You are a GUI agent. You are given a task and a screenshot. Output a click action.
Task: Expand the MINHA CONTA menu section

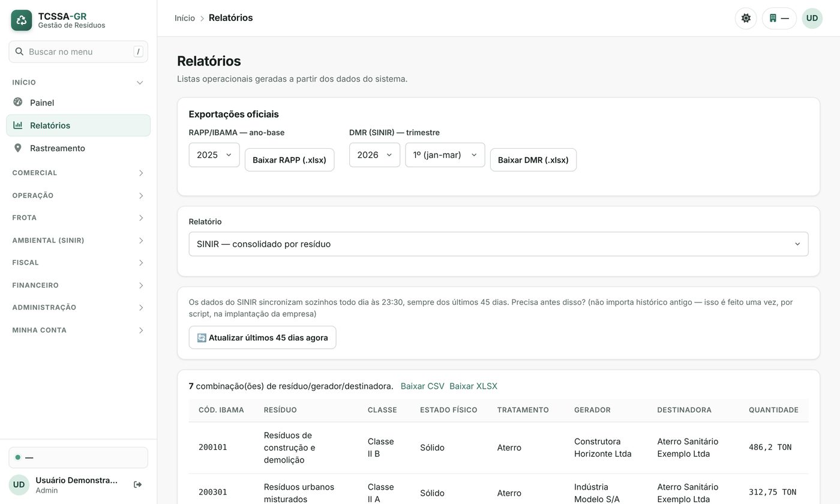pyautogui.click(x=78, y=330)
